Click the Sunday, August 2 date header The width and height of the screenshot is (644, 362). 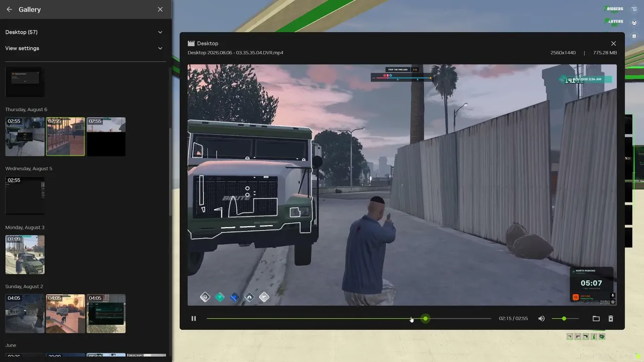pos(24,286)
